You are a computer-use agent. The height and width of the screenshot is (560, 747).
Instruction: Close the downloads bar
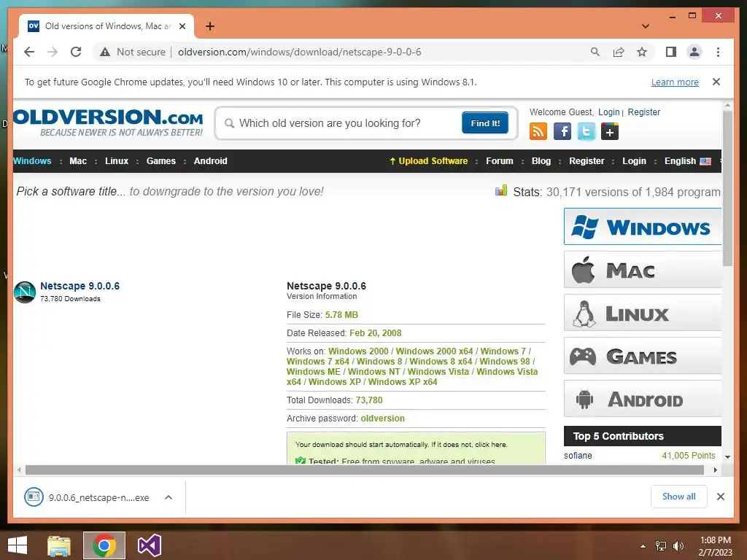coord(720,497)
